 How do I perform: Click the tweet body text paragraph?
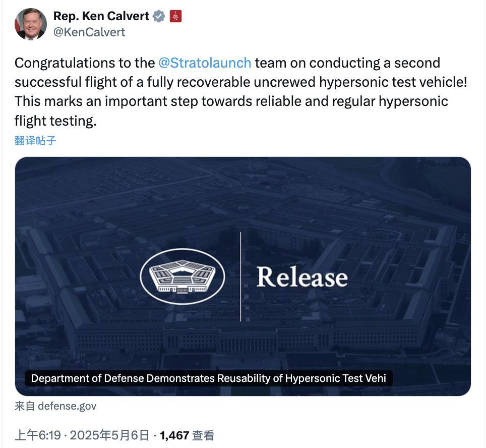coord(241,92)
